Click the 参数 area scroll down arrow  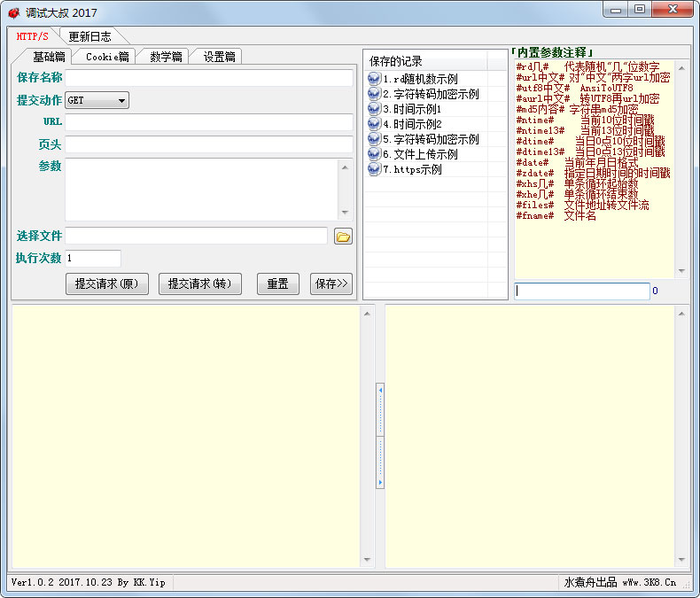coord(345,213)
